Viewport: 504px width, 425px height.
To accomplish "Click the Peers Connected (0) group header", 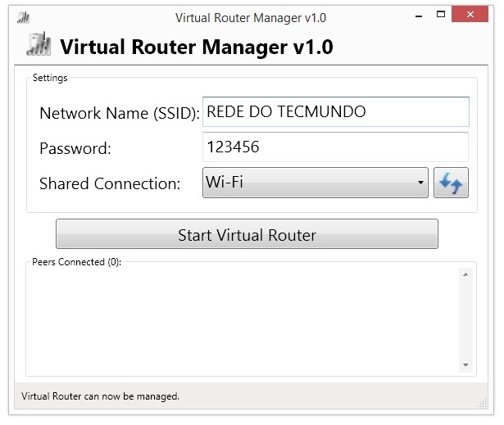I will pyautogui.click(x=76, y=262).
